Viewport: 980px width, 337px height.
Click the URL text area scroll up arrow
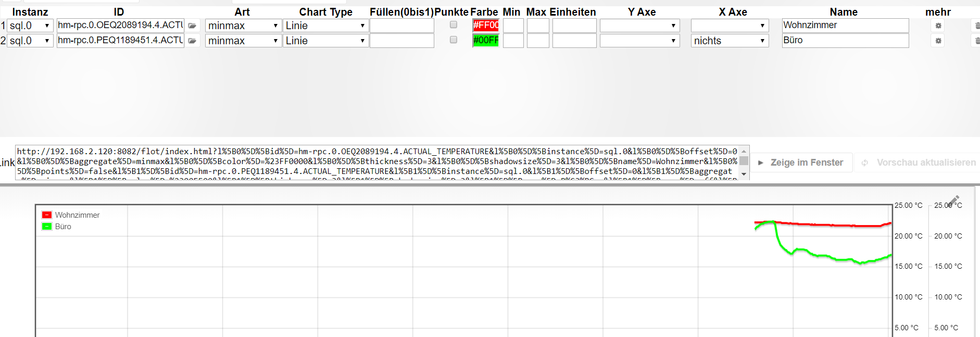[x=744, y=151]
